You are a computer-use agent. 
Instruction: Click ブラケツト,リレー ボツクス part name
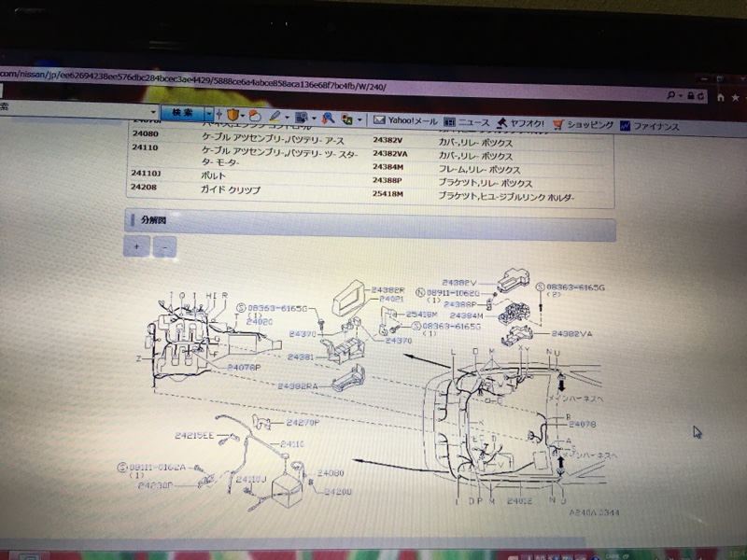(x=485, y=183)
